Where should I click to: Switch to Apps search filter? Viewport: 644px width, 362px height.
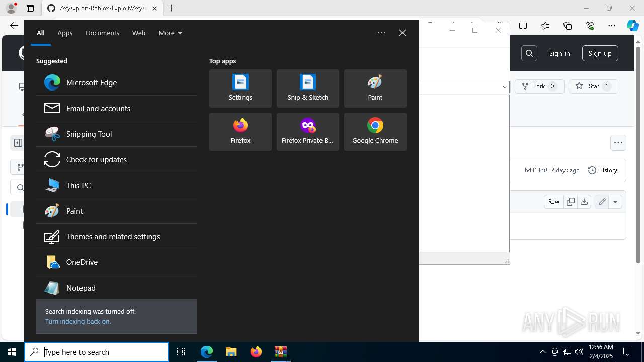(65, 33)
